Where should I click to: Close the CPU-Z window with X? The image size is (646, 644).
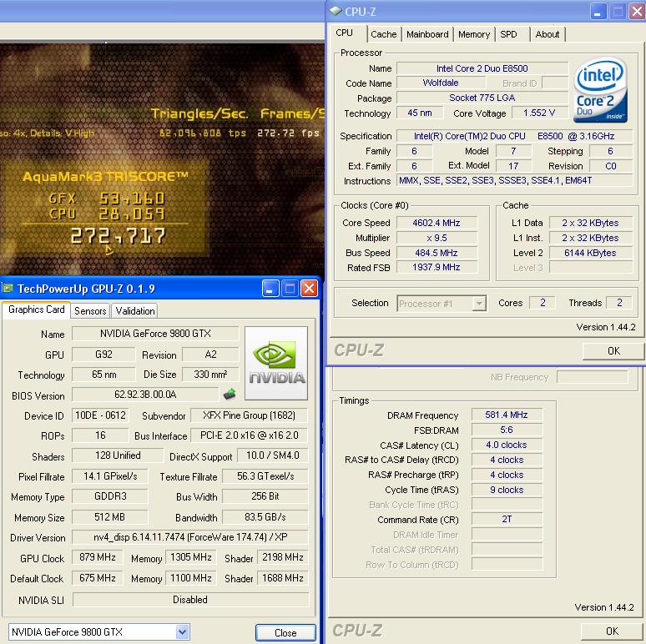pos(637,12)
